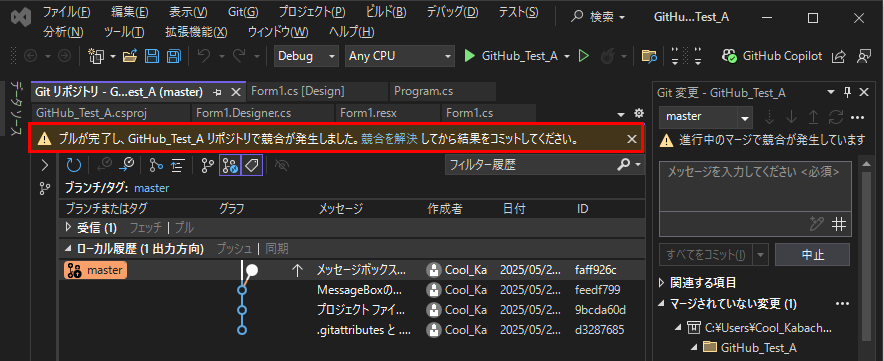
Task: Toggle the crossed-out eye visibility icon
Action: [281, 165]
